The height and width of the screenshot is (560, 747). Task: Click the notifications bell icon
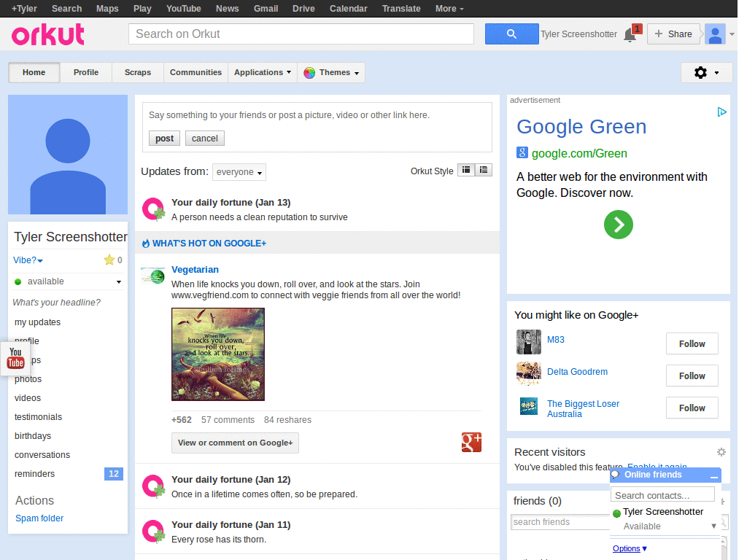pos(631,34)
